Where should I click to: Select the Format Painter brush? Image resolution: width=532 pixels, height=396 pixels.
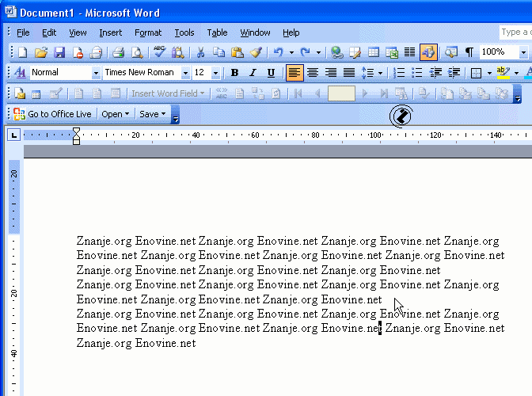(256, 52)
